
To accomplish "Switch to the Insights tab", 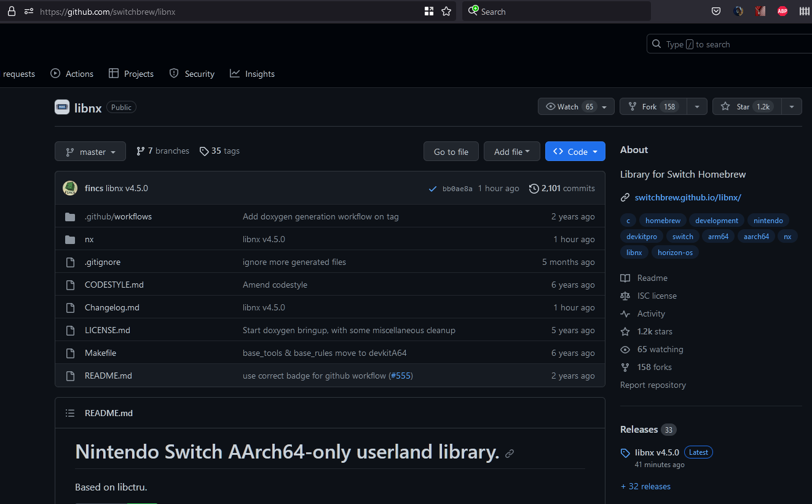I will coord(252,74).
